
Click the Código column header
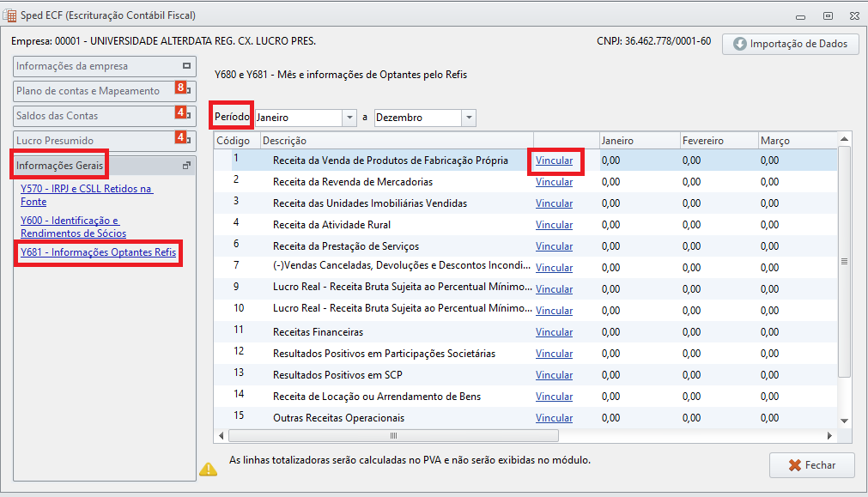237,141
